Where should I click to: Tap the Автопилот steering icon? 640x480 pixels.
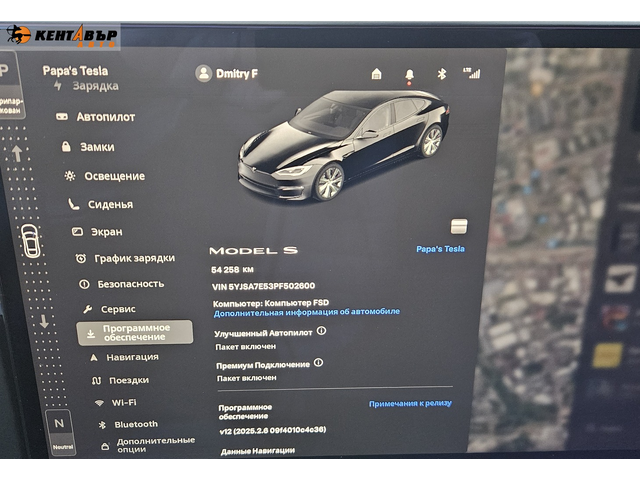[62, 117]
